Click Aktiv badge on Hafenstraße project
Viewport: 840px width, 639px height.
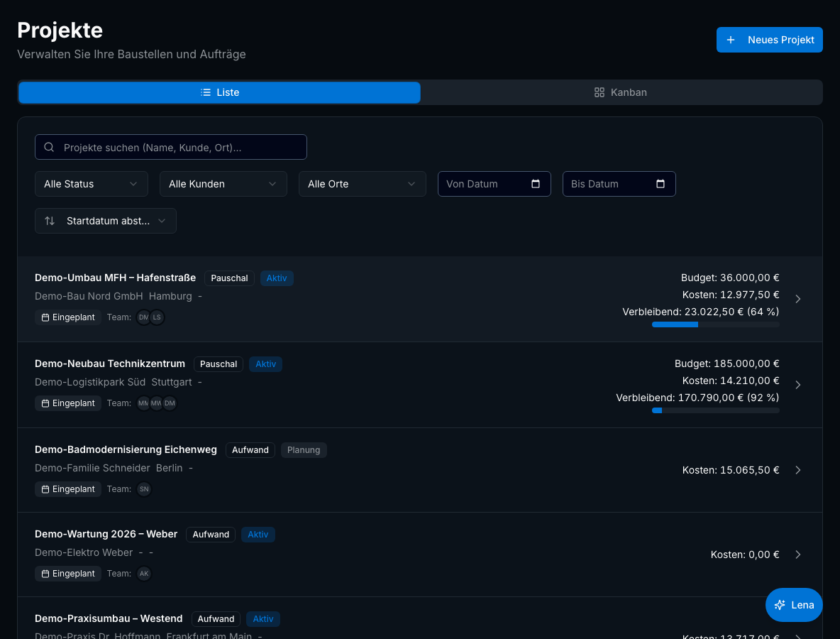277,278
